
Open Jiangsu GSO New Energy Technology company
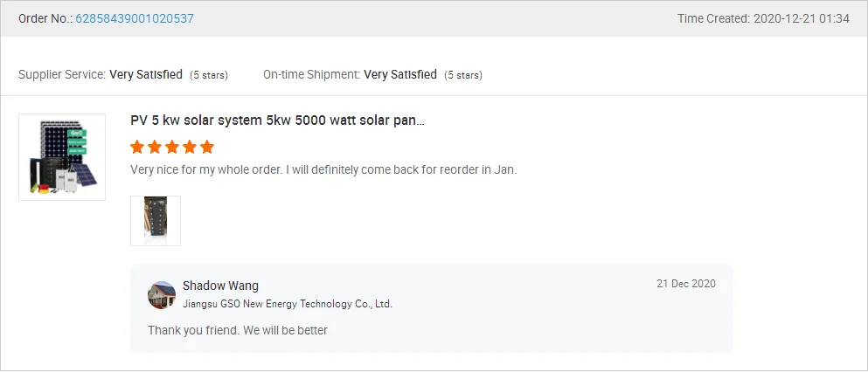287,304
